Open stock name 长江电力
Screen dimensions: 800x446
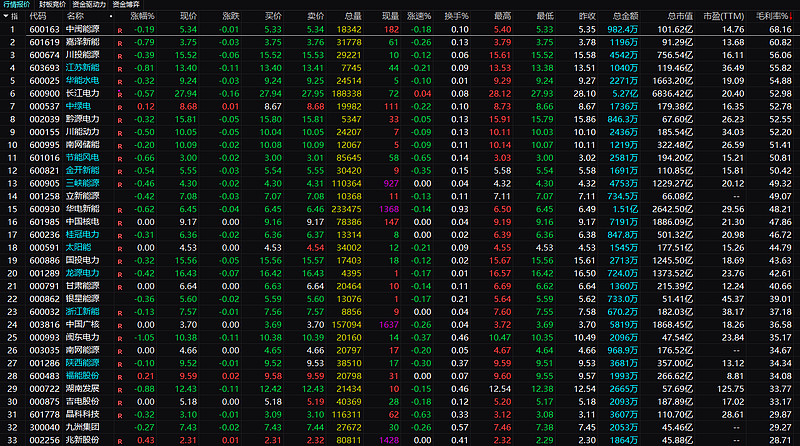point(83,93)
